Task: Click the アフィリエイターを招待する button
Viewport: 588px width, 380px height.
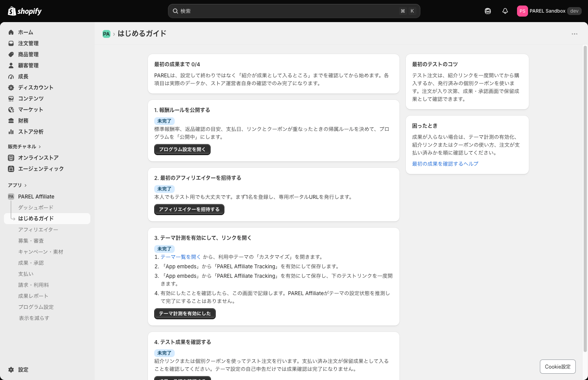Action: click(189, 209)
